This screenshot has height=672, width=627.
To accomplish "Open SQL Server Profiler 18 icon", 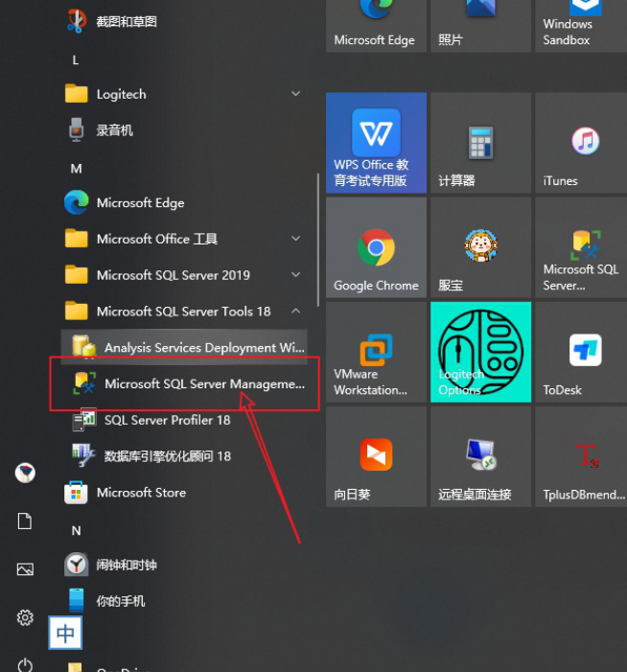I will [x=84, y=419].
